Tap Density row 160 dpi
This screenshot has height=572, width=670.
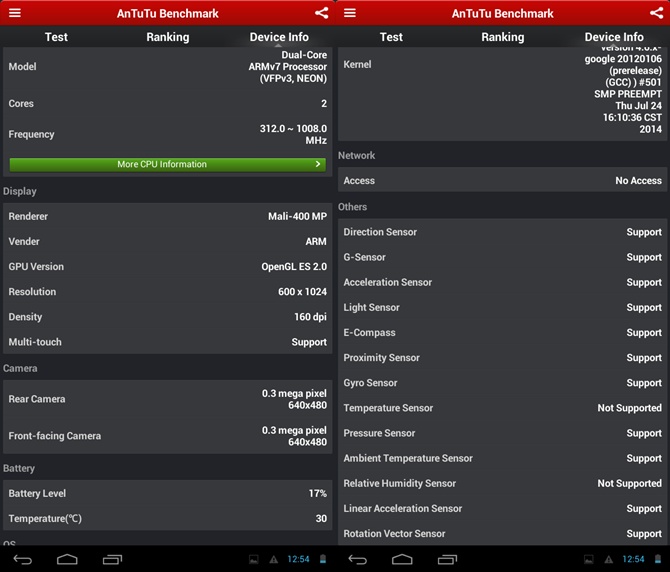tap(168, 317)
